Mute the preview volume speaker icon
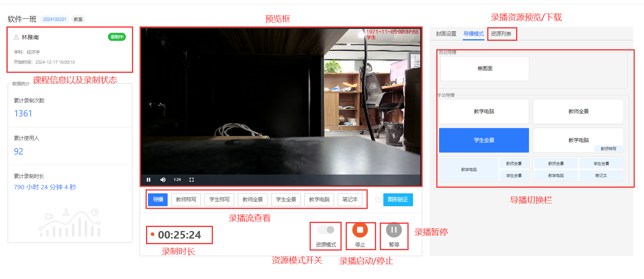Screen dimensions: 644x279 [x=163, y=180]
